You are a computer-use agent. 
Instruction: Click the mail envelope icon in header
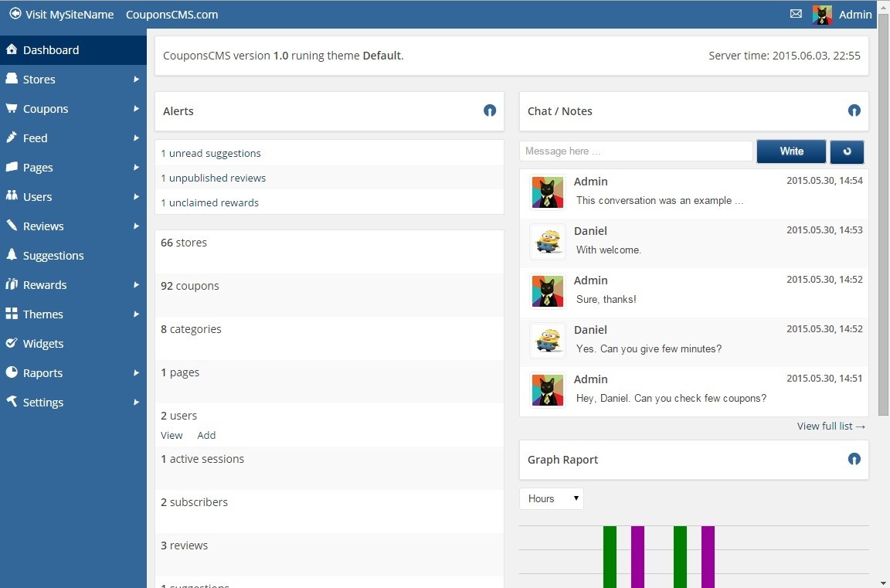tap(796, 14)
